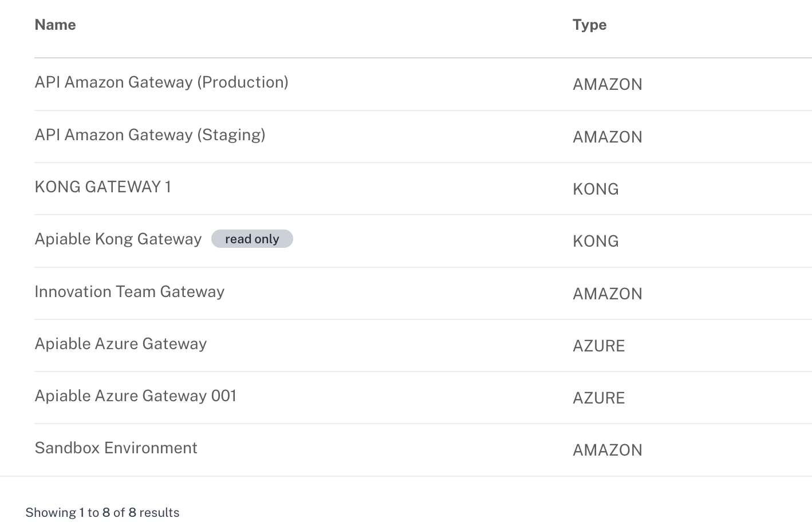Click the read only badge
The width and height of the screenshot is (812, 530).
[252, 239]
